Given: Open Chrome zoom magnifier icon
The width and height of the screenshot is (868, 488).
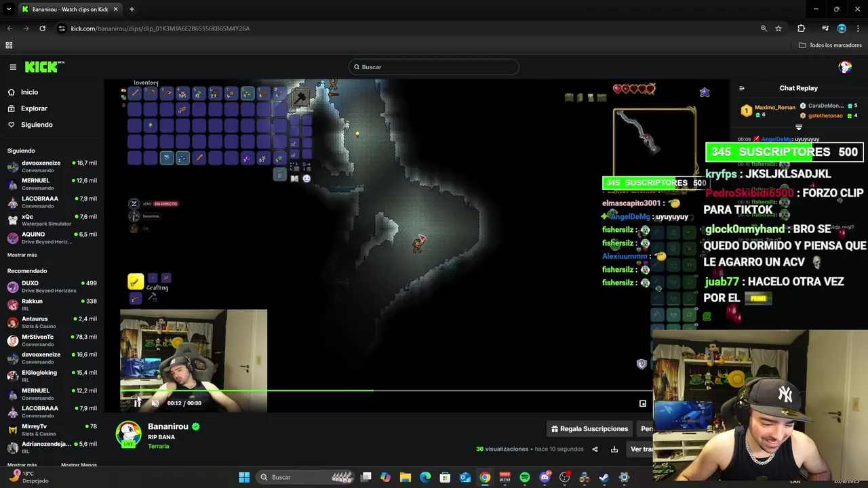Looking at the screenshot, I should pos(764,28).
